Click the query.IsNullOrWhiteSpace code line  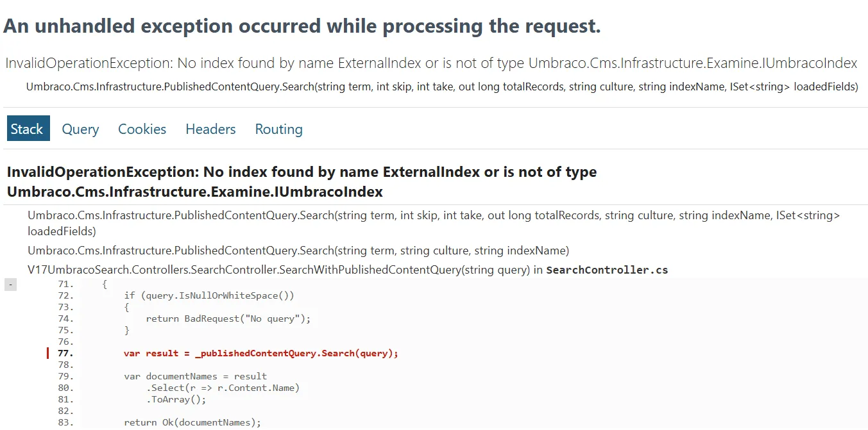[209, 295]
